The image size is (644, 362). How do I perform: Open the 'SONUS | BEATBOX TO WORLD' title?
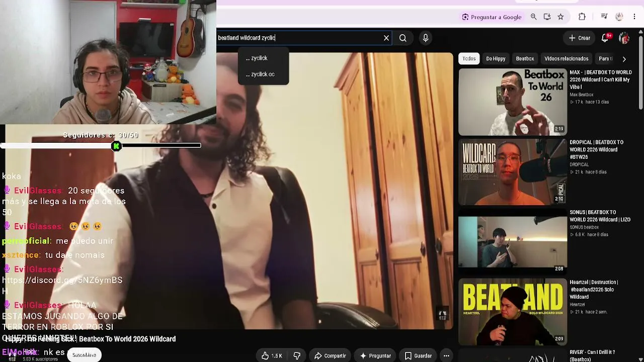[x=600, y=216]
